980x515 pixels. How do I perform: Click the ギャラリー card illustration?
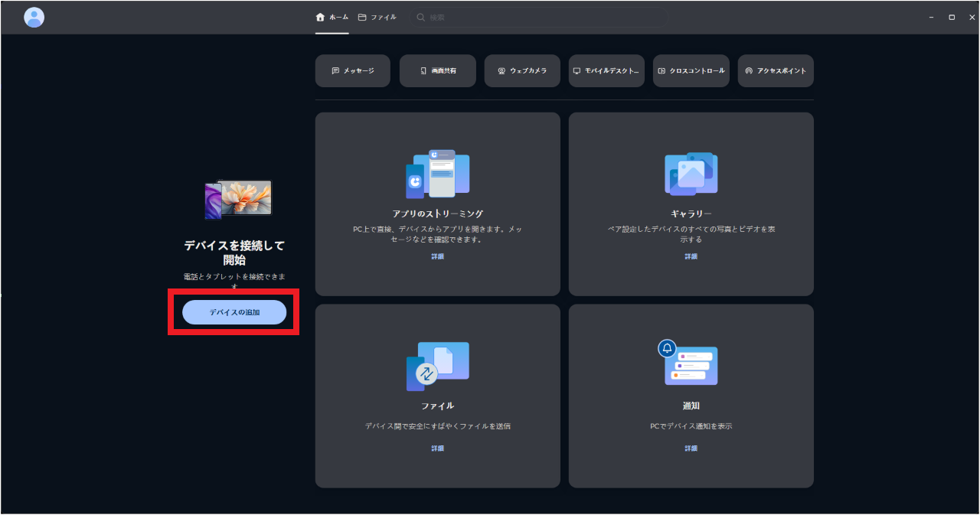click(691, 174)
